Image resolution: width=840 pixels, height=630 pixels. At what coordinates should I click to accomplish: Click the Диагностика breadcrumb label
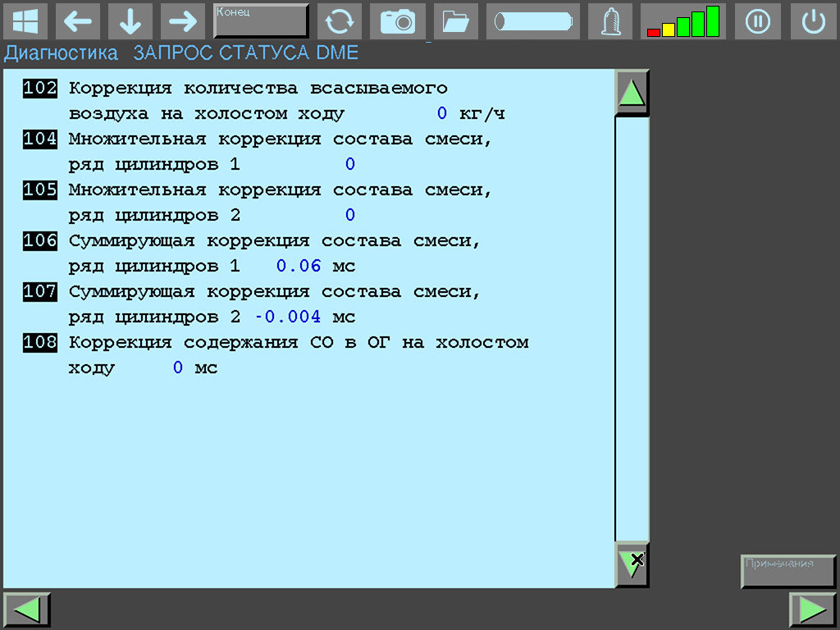point(62,53)
